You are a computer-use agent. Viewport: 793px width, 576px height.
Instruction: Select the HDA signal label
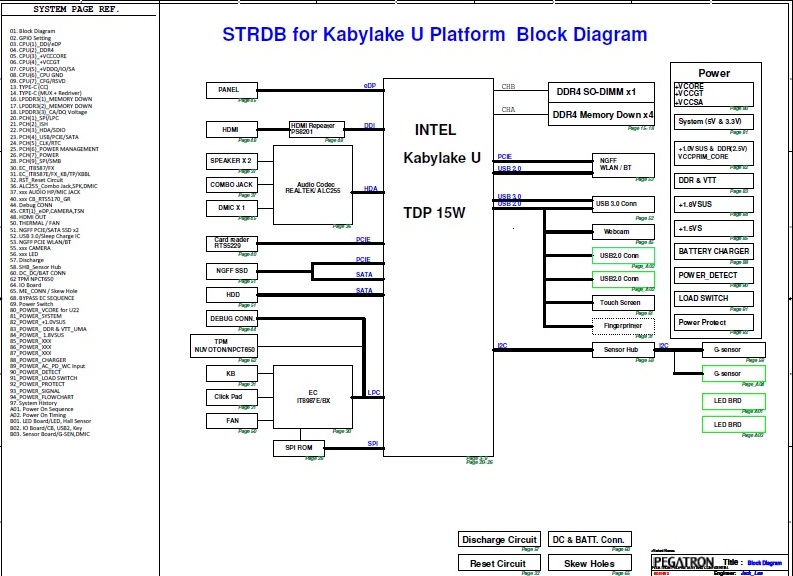(x=371, y=189)
